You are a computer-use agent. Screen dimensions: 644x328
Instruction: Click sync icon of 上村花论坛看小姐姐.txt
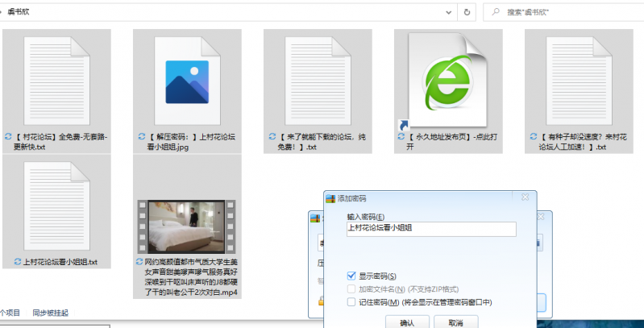18,261
